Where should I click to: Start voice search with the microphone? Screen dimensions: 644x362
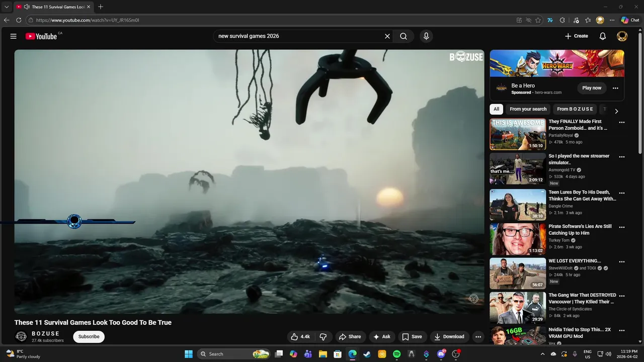(x=426, y=36)
